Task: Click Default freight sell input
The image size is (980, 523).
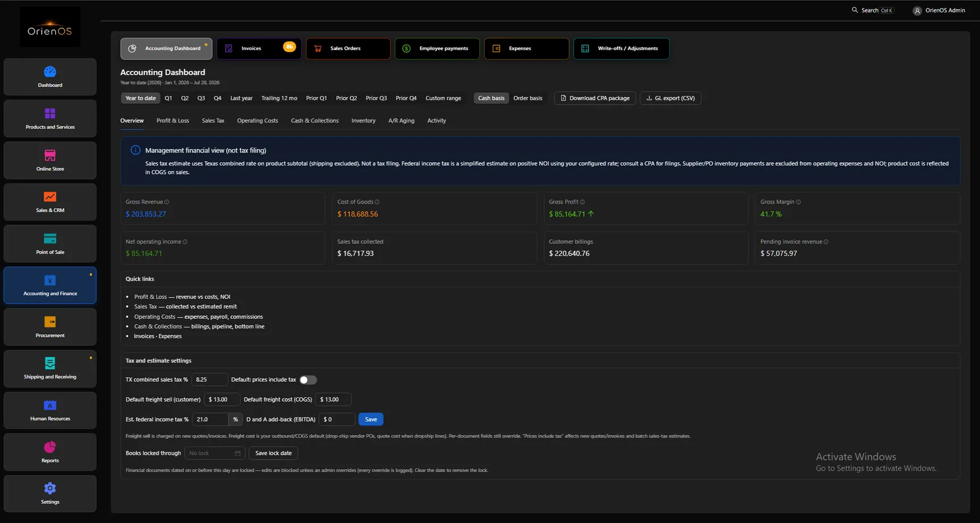Action: pyautogui.click(x=222, y=399)
